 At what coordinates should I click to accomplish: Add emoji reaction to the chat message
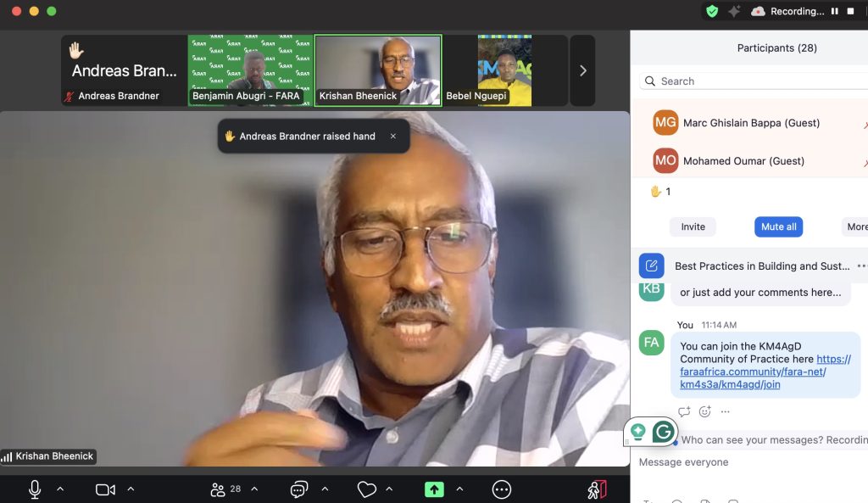(x=704, y=412)
